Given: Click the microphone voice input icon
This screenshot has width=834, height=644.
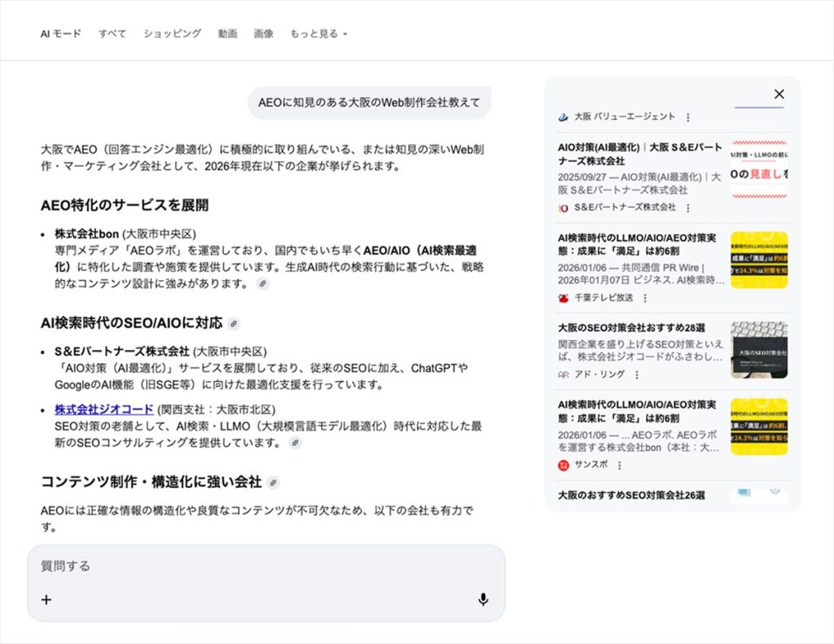Looking at the screenshot, I should coord(483,600).
